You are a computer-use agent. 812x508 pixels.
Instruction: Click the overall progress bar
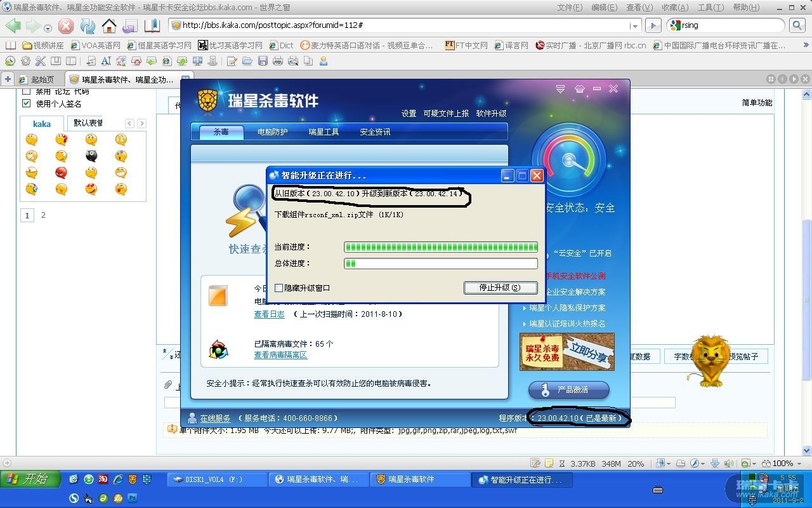click(x=441, y=264)
